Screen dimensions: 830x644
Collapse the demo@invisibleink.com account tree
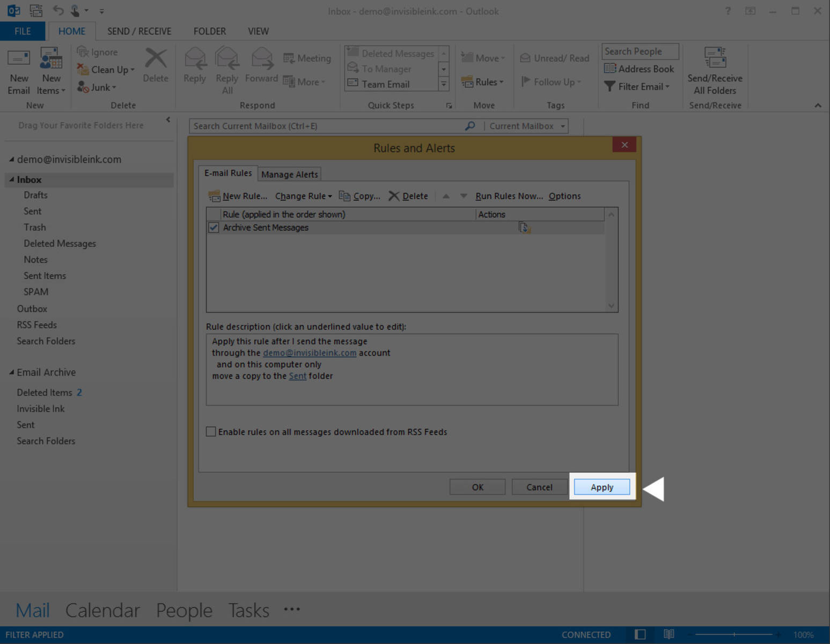(x=11, y=159)
